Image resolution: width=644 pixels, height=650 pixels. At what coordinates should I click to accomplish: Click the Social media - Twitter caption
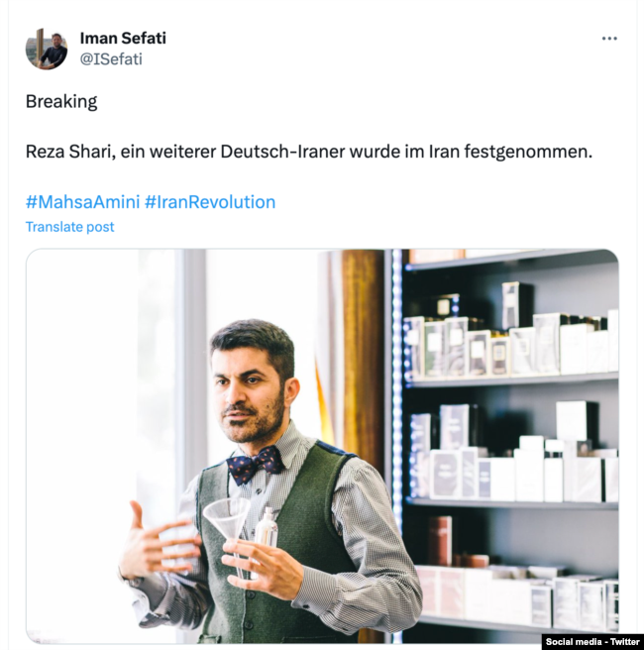[x=592, y=642]
